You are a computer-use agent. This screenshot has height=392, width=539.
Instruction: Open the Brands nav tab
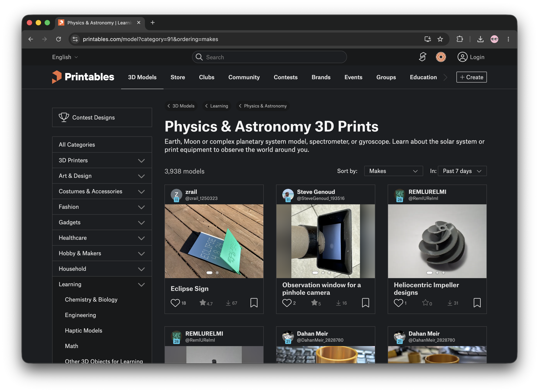pos(321,77)
